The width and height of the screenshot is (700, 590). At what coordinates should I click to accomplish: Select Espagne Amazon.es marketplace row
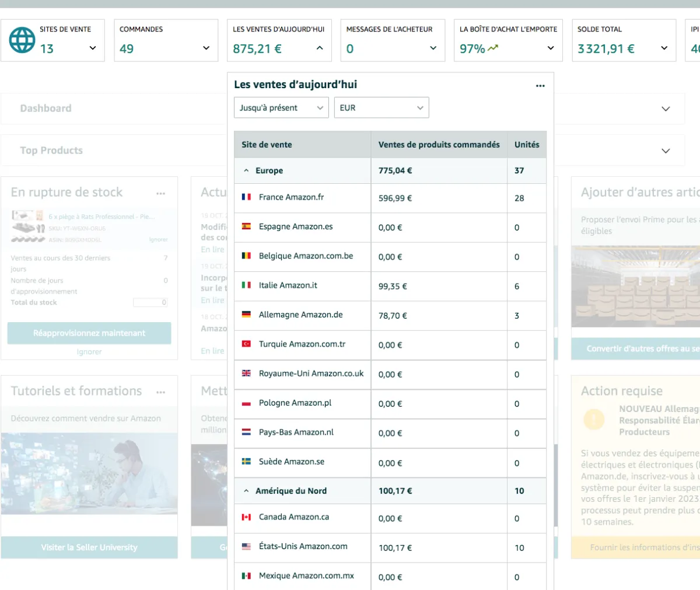pos(390,227)
